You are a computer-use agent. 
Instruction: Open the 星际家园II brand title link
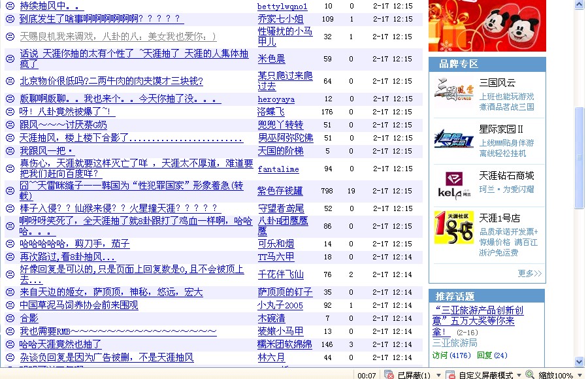501,129
